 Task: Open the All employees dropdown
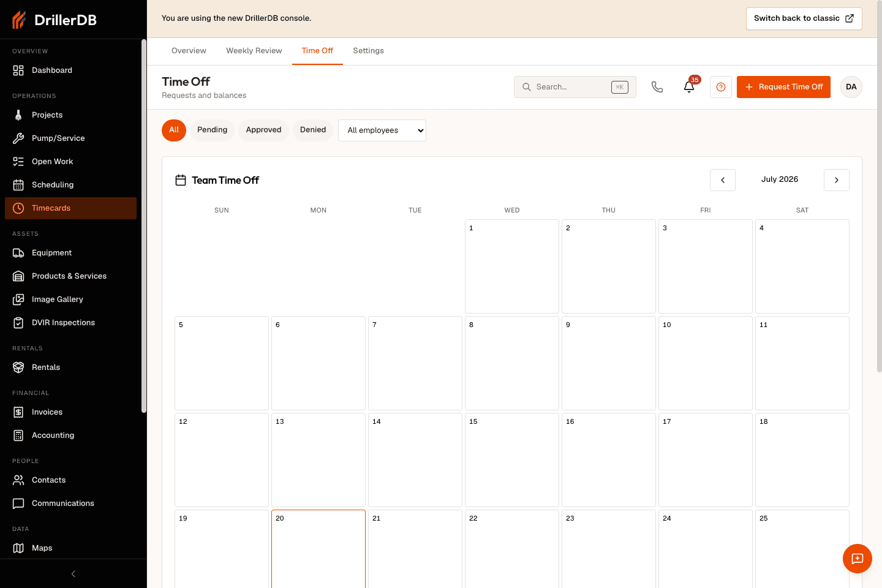click(x=382, y=130)
